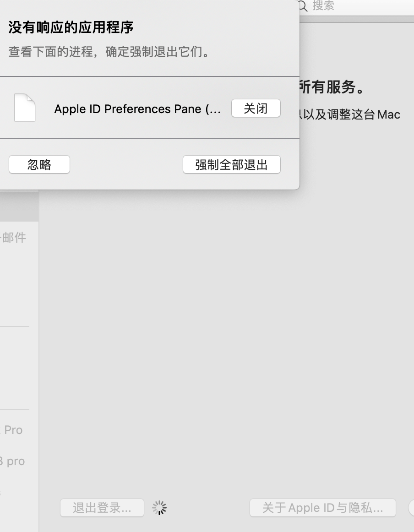Screen dimensions: 414x532
Task: Click the Apple ID Preferences Pane document icon
Action: (x=25, y=108)
